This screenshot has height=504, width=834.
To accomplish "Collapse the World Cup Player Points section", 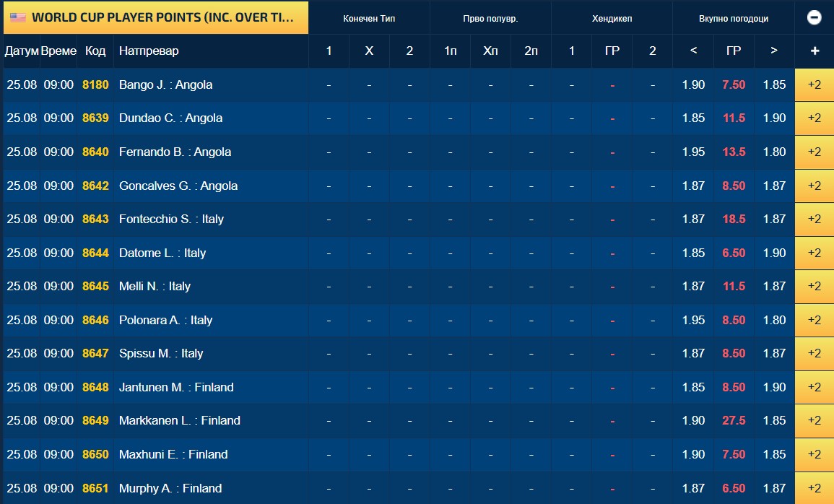I will [814, 17].
